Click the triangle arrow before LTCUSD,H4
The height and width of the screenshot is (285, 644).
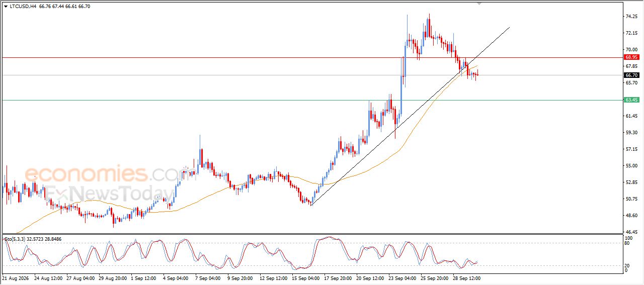click(x=6, y=7)
